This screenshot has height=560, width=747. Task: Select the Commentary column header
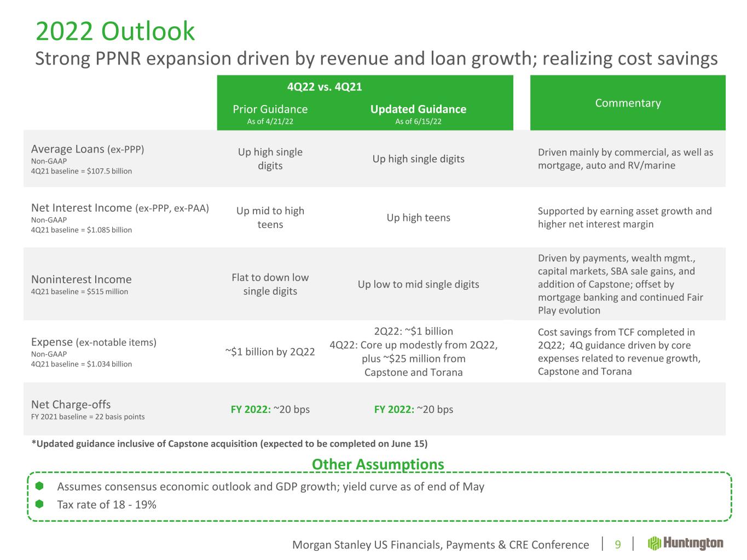click(x=628, y=103)
